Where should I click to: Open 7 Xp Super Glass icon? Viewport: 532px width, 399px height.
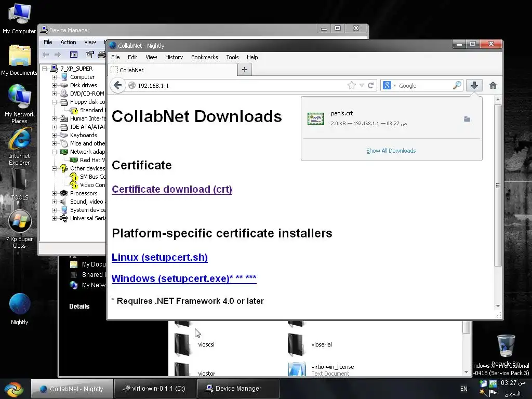click(x=19, y=229)
